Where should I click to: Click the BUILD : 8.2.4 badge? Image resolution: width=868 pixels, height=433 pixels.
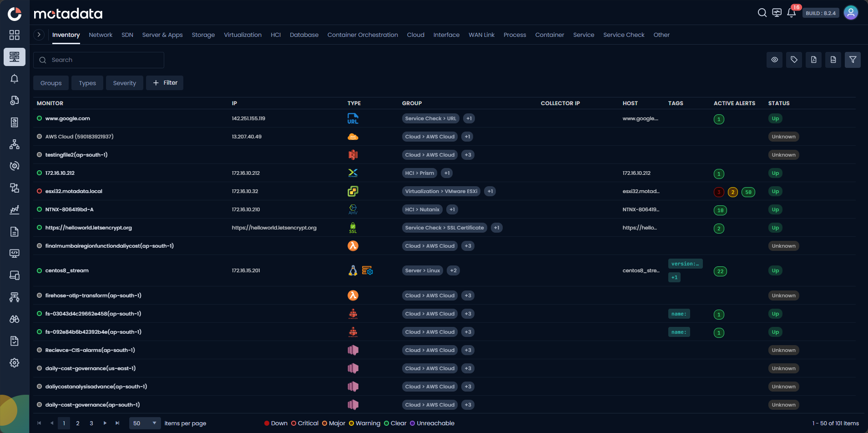click(821, 13)
